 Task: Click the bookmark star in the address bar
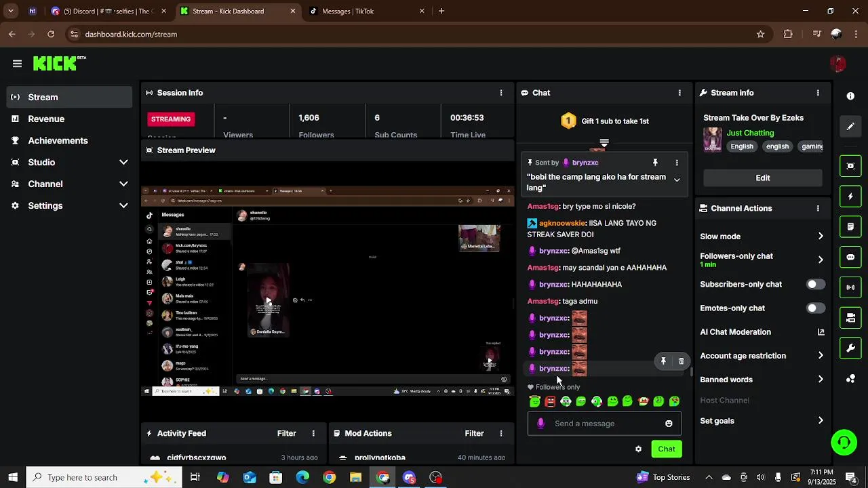point(760,34)
